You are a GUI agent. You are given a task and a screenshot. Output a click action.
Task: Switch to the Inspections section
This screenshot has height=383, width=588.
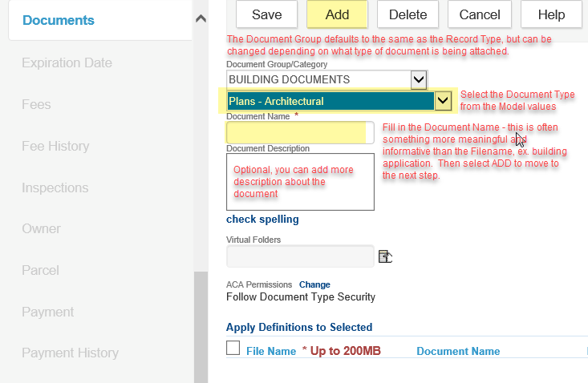(55, 187)
